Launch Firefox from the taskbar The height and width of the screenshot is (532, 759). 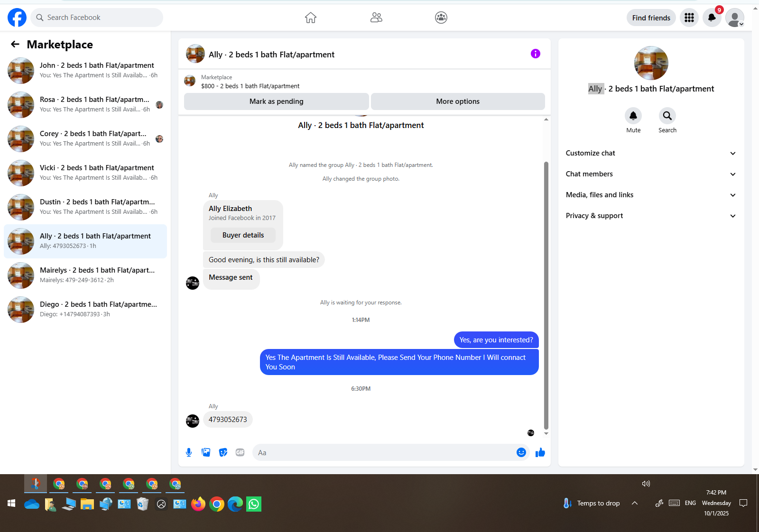tap(198, 504)
